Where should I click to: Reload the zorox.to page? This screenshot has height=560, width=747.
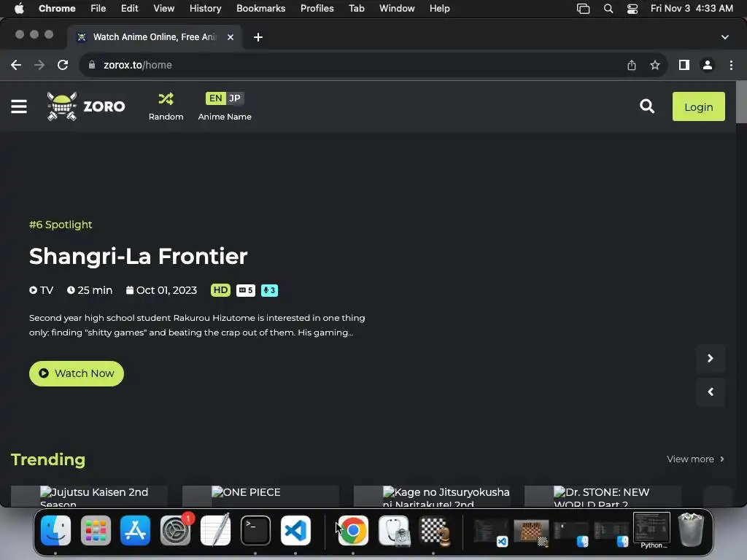(63, 65)
